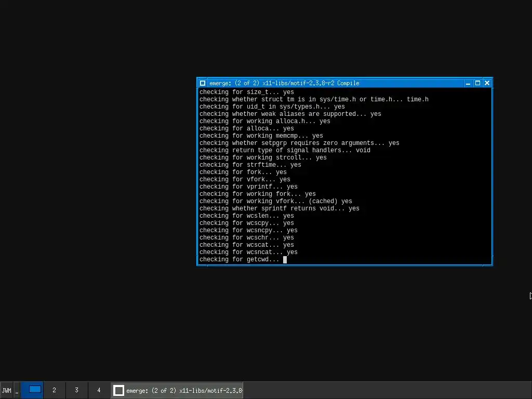Click the show desktop underscore button
Viewport: 532px width, 399px height.
pyautogui.click(x=17, y=391)
